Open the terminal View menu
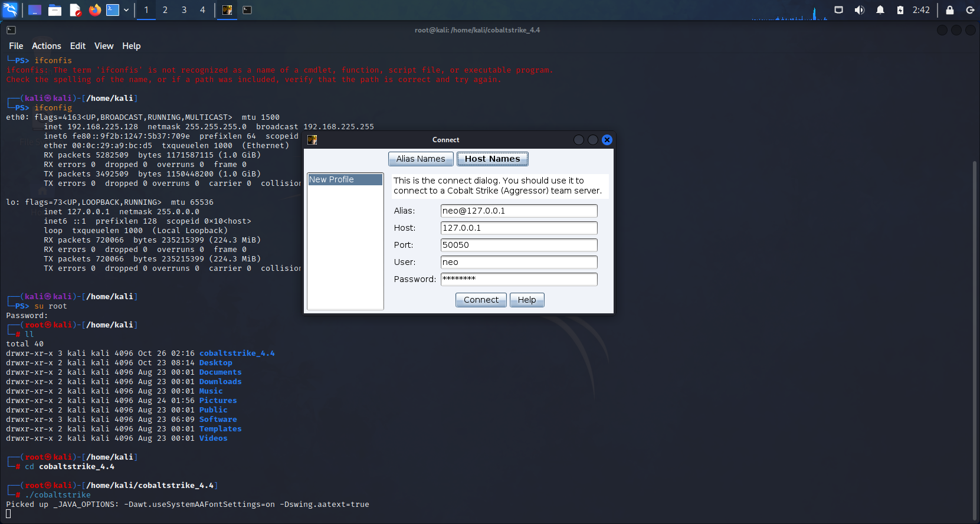980x524 pixels. point(103,46)
